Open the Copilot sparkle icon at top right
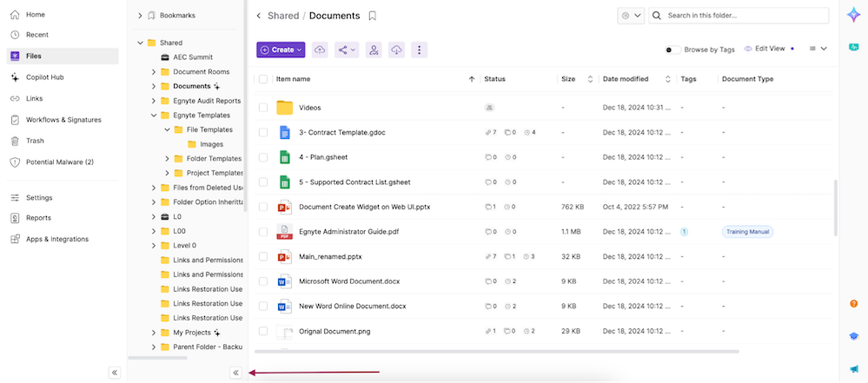The image size is (868, 383). (x=853, y=16)
